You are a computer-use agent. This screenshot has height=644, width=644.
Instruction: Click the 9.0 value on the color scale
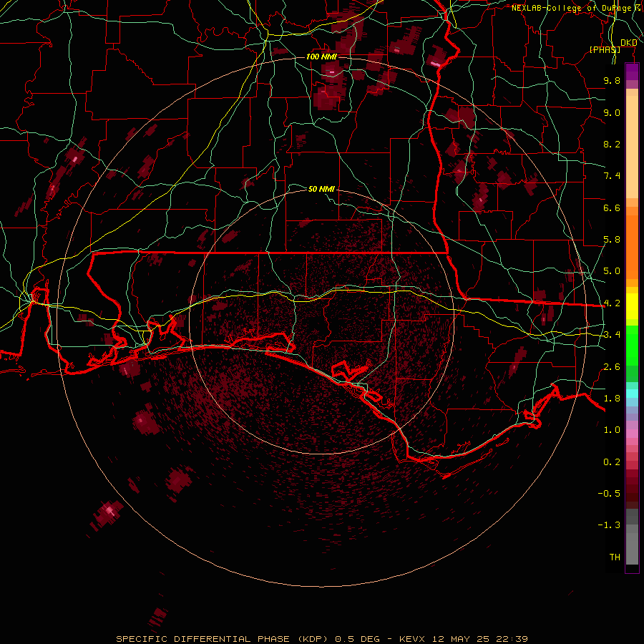[612, 112]
